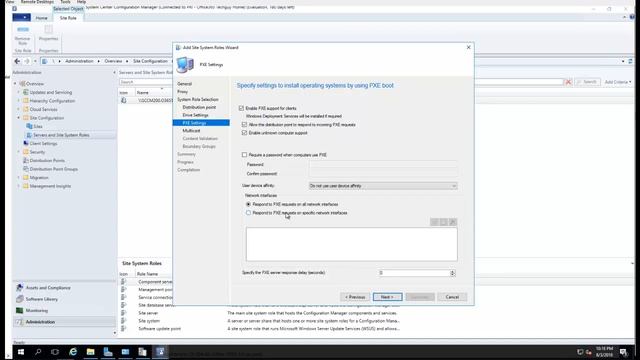Toggle Enable PXE support for clients
The width and height of the screenshot is (640, 360).
coord(241,108)
